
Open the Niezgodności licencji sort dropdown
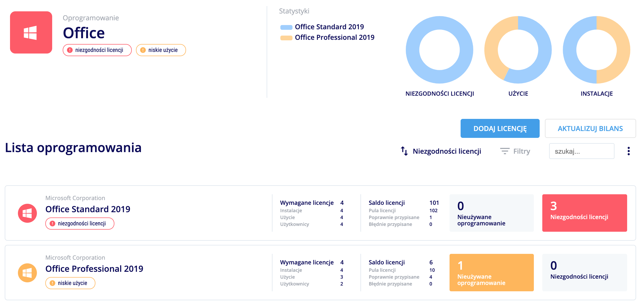pyautogui.click(x=441, y=151)
